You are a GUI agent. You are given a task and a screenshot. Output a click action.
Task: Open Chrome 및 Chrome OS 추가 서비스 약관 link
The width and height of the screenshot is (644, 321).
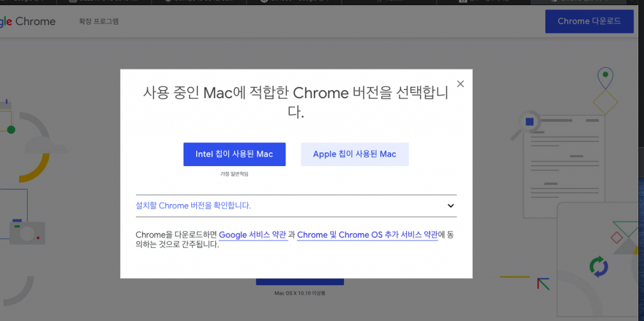click(367, 235)
